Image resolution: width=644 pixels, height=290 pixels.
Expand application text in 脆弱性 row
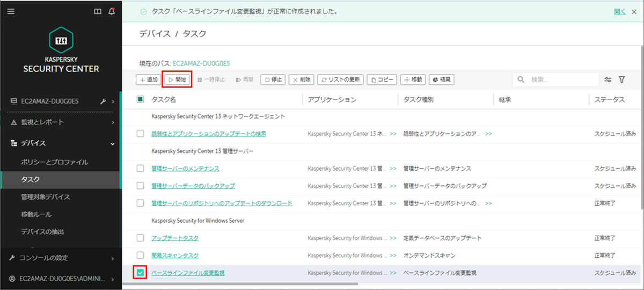[x=393, y=134]
